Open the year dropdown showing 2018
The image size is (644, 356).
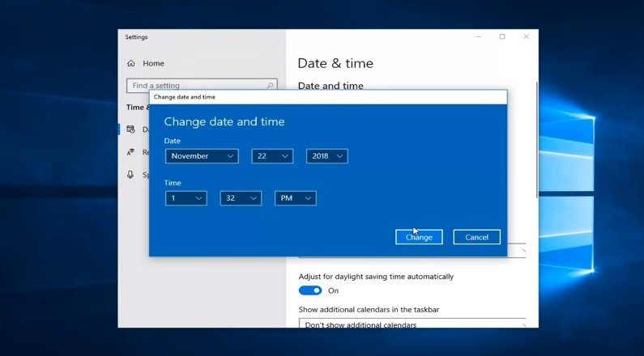[326, 156]
